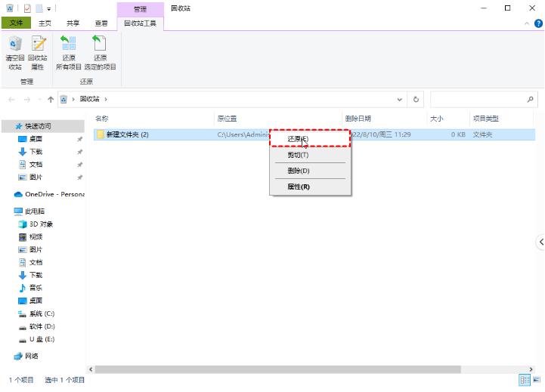Click the scroll left arrow of horizontal scrollbar
Screen dimensions: 545x392
(91, 369)
